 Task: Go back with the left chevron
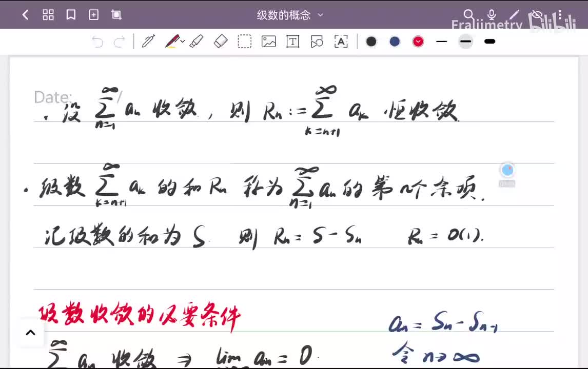pos(25,15)
